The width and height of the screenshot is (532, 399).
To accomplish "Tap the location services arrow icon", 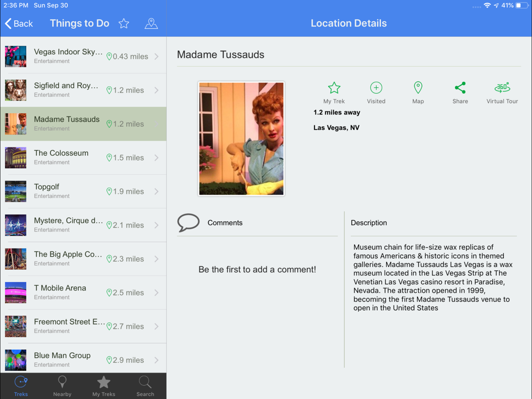I will [x=496, y=5].
